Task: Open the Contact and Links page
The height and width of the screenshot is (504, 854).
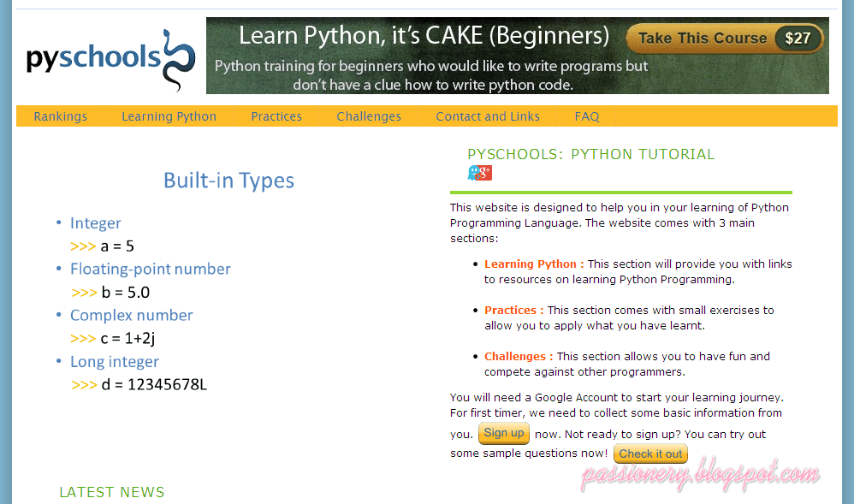Action: [488, 116]
